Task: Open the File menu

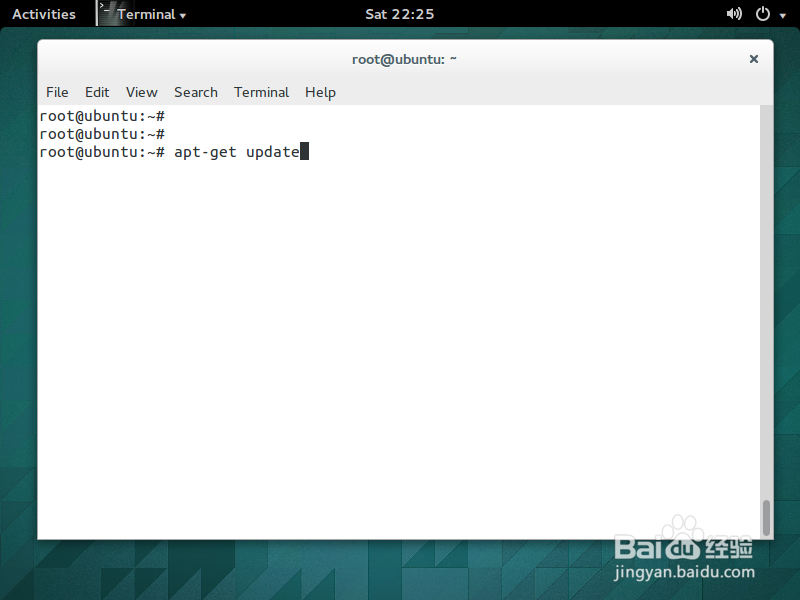Action: 57,92
